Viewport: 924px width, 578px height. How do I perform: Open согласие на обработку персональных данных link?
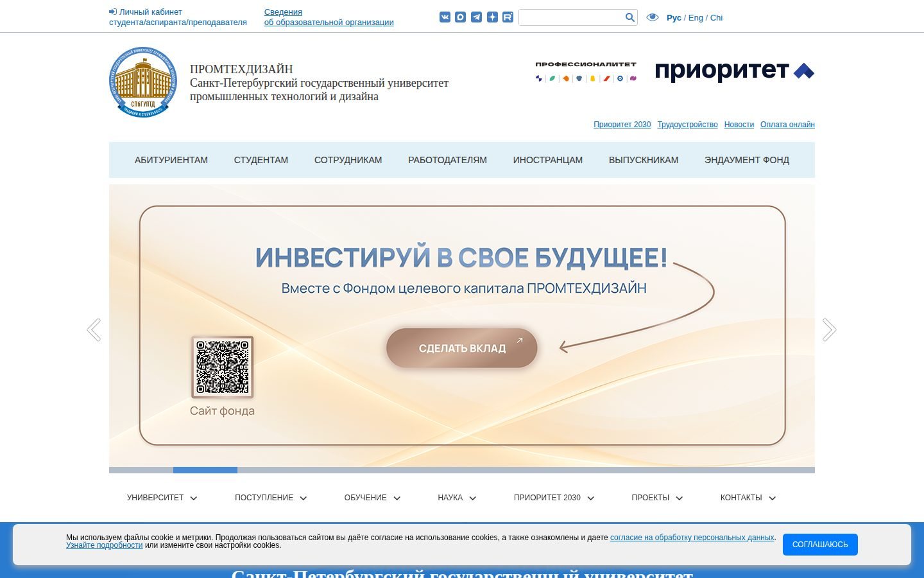click(x=692, y=538)
